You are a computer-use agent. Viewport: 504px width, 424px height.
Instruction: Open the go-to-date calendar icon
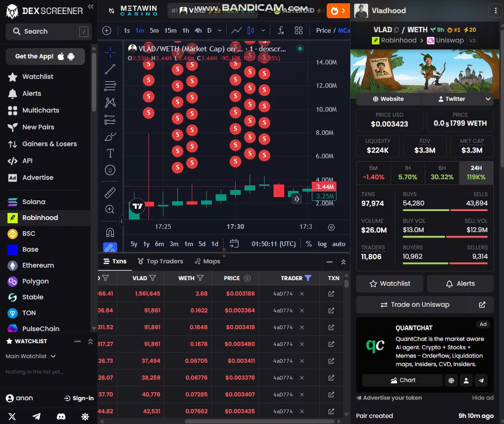pyautogui.click(x=234, y=244)
